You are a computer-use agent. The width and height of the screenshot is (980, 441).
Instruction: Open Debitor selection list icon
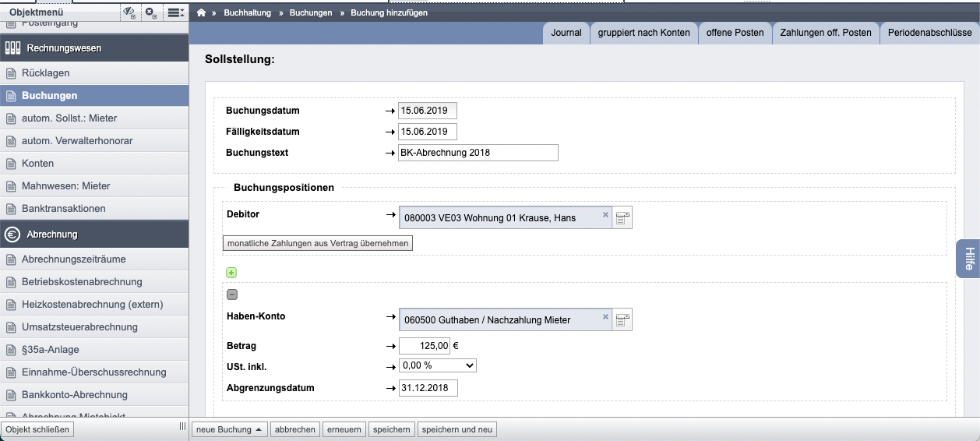622,218
